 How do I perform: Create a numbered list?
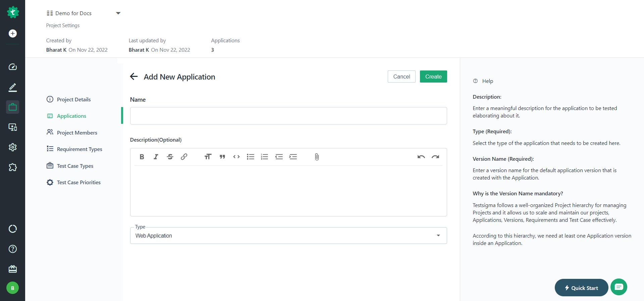(265, 157)
